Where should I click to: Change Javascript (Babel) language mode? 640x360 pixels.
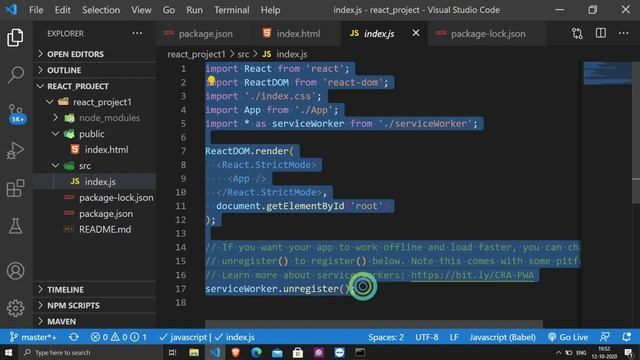pos(502,337)
